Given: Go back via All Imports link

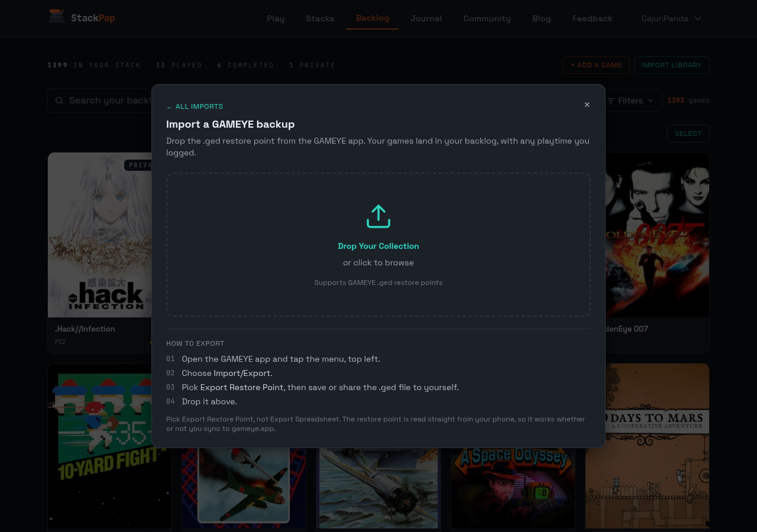Looking at the screenshot, I should click(195, 106).
